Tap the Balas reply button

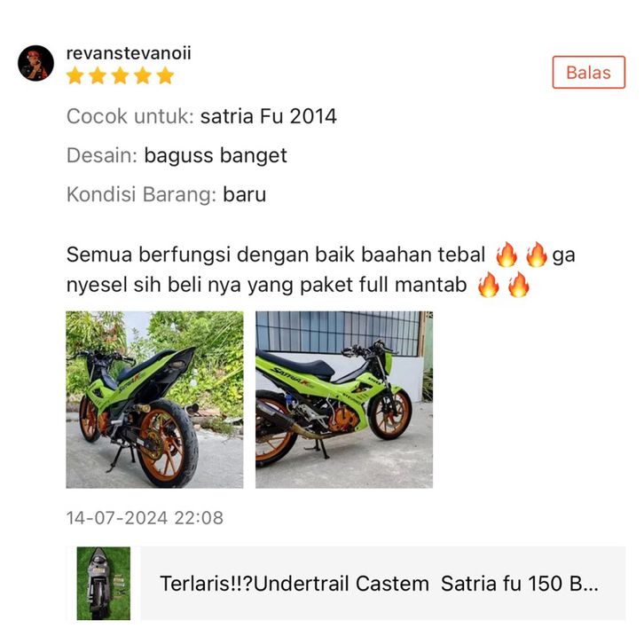tap(588, 72)
